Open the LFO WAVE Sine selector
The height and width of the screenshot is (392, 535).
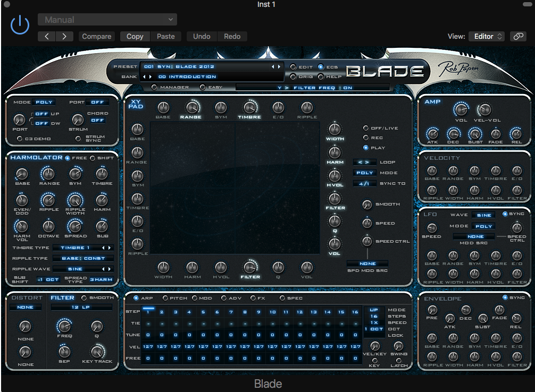coord(484,215)
